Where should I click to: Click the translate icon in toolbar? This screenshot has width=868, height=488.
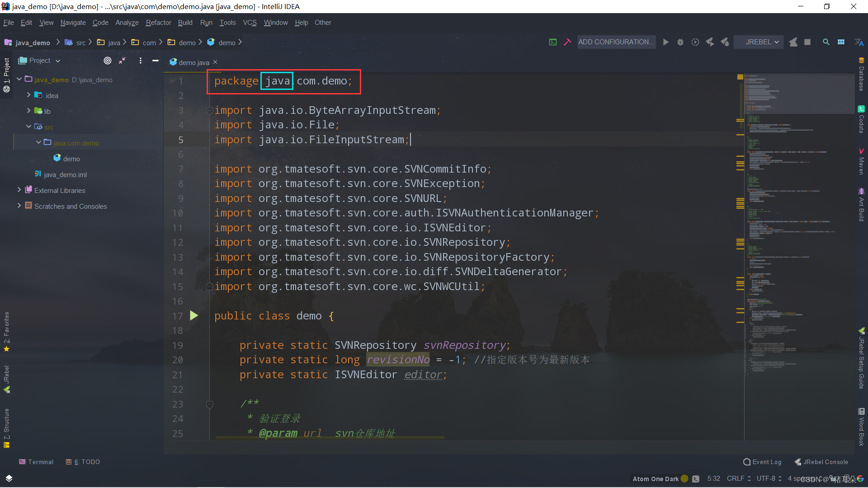coord(859,42)
